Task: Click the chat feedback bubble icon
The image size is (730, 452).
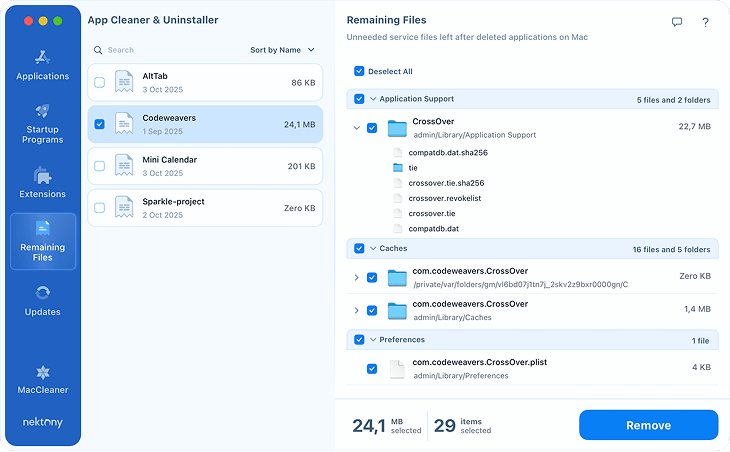Action: click(x=677, y=22)
